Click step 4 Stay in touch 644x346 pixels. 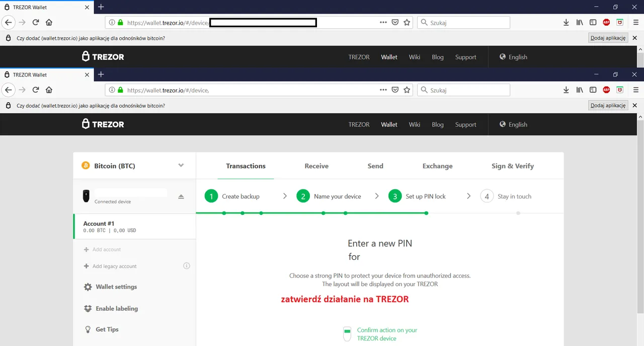click(x=506, y=196)
